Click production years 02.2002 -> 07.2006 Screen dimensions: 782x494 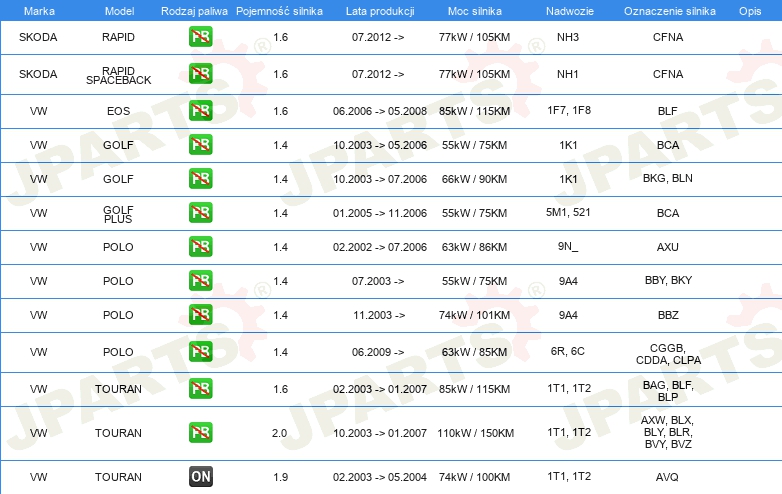(380, 247)
